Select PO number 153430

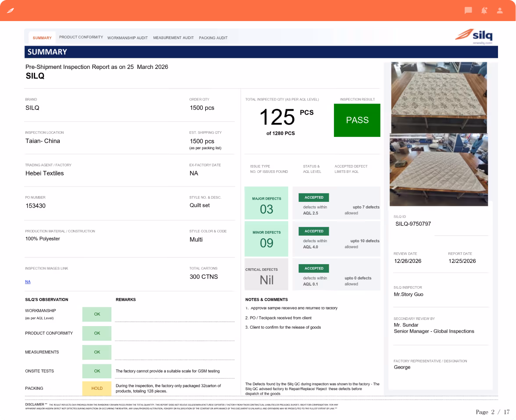36,206
